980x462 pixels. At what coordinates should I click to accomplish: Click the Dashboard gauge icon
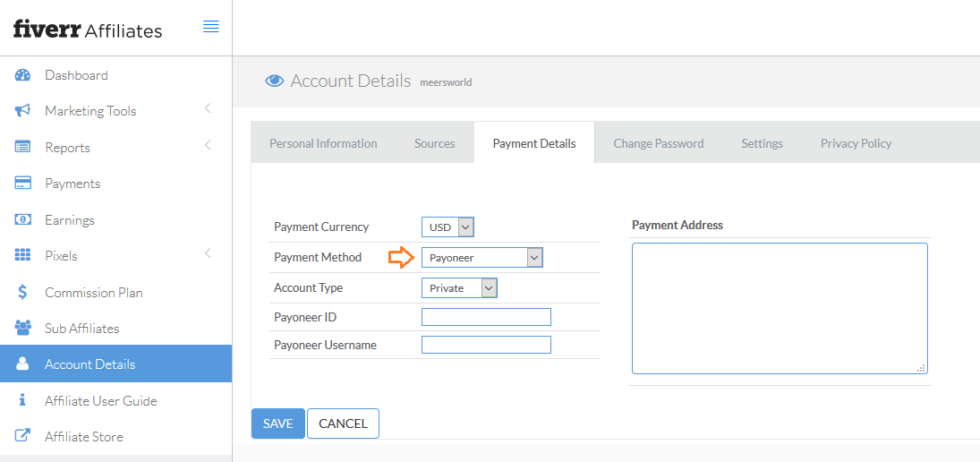click(x=22, y=75)
